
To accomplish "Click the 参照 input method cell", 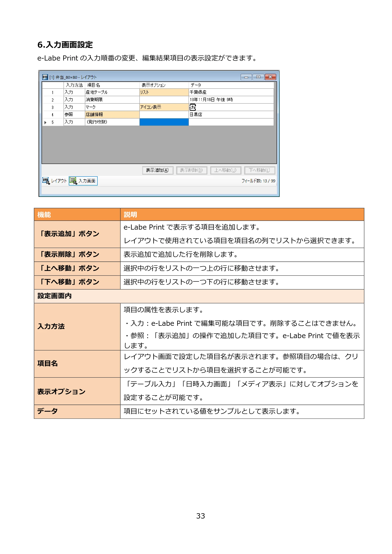I will pos(74,115).
